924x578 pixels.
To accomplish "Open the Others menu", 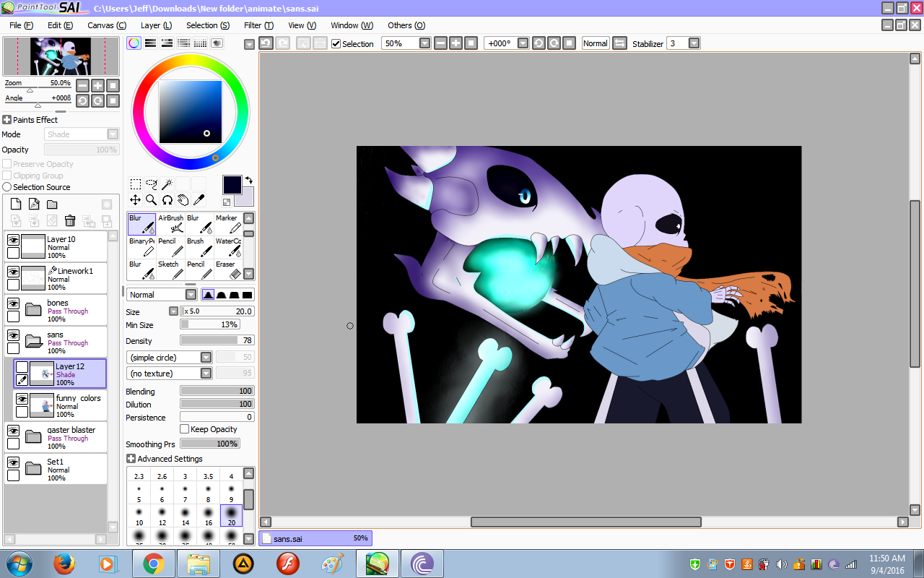I will (x=406, y=25).
